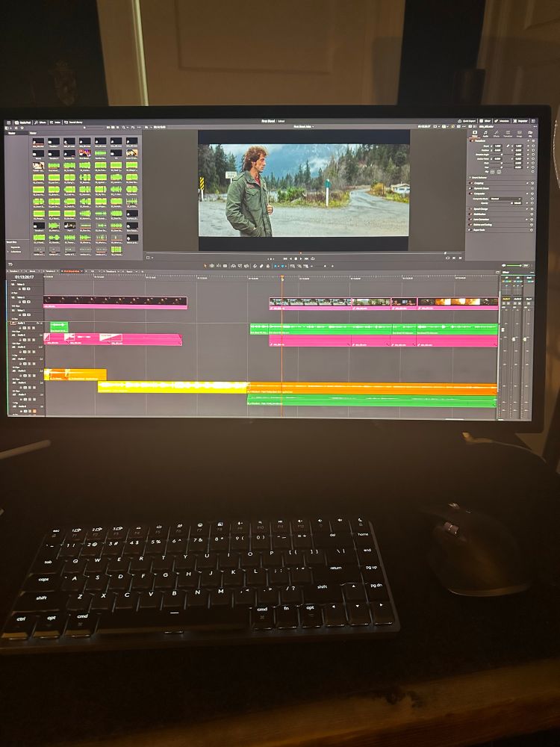Toggle Position Lock in timeline toolbar
560x747 pixels.
coord(268,267)
